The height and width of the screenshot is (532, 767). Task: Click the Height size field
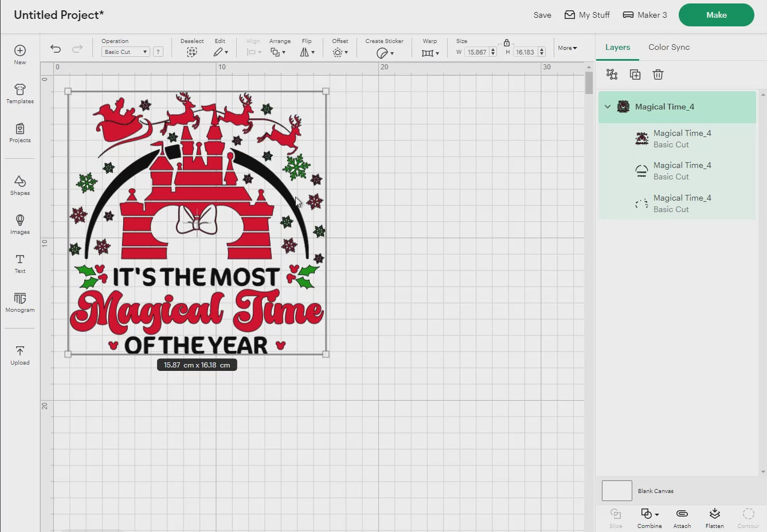pos(525,52)
